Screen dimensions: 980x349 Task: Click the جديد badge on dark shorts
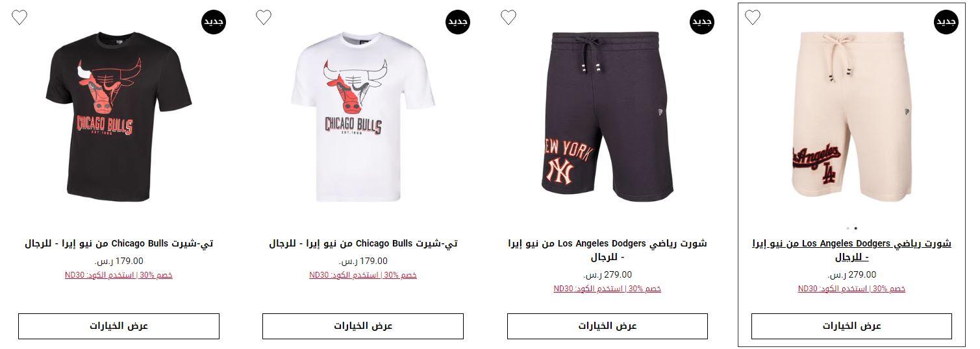point(702,22)
